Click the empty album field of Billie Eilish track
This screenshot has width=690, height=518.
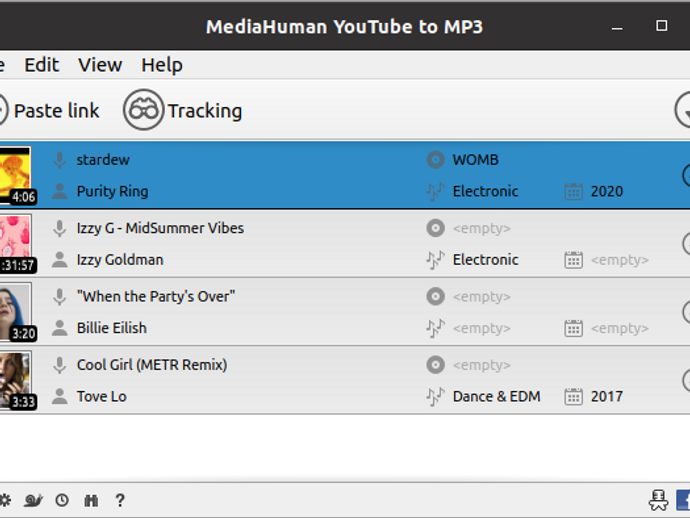coord(481,297)
